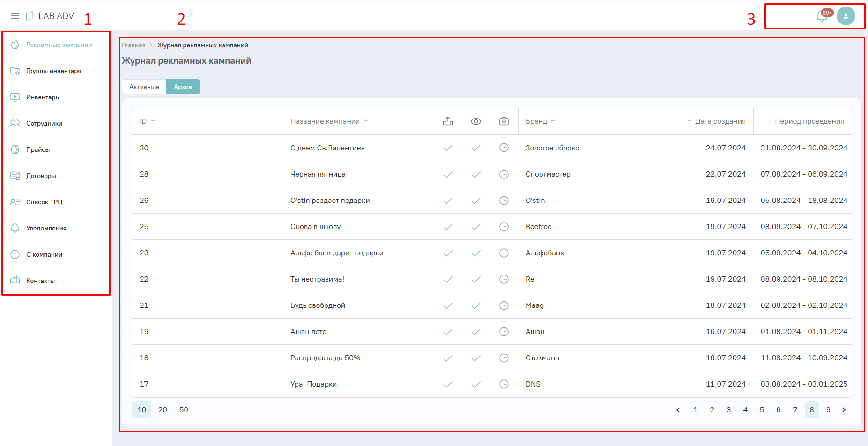The height and width of the screenshot is (446, 868).
Task: Click the Контакты mailbox icon in sidebar
Action: tap(15, 281)
